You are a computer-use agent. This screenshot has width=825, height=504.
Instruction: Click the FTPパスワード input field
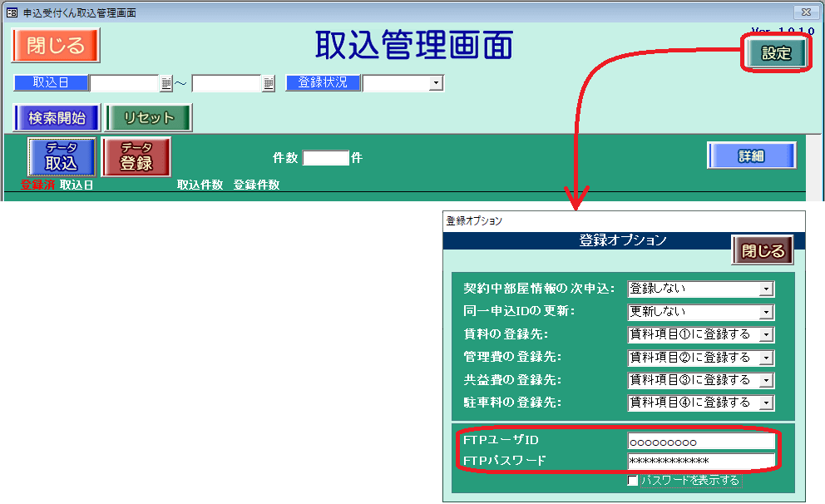[701, 461]
